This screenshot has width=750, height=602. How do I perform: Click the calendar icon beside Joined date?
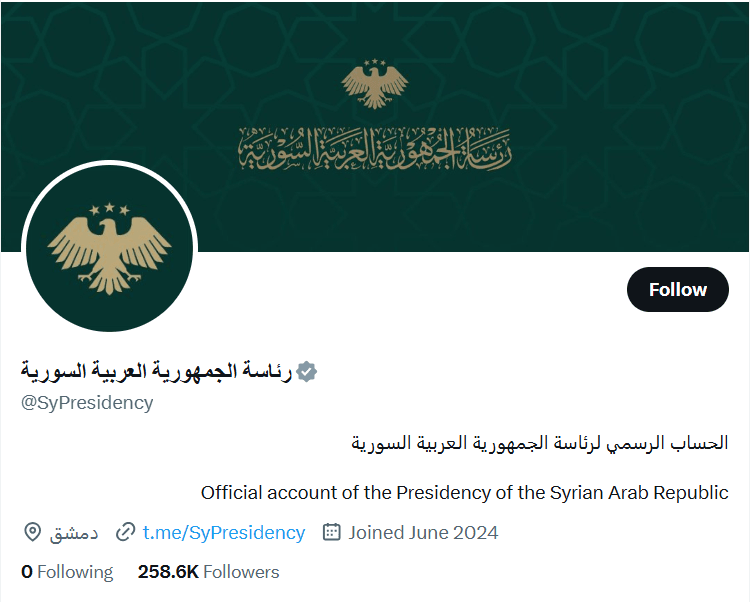click(x=332, y=532)
